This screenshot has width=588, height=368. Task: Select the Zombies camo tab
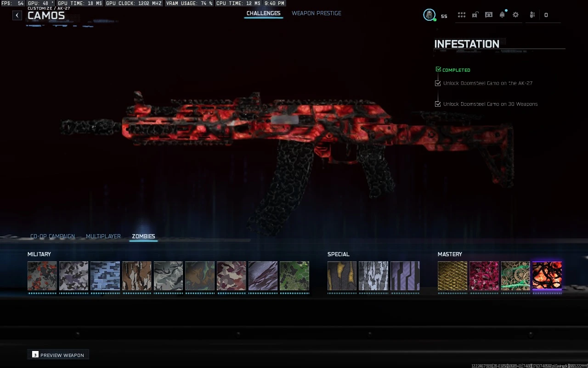pos(143,236)
